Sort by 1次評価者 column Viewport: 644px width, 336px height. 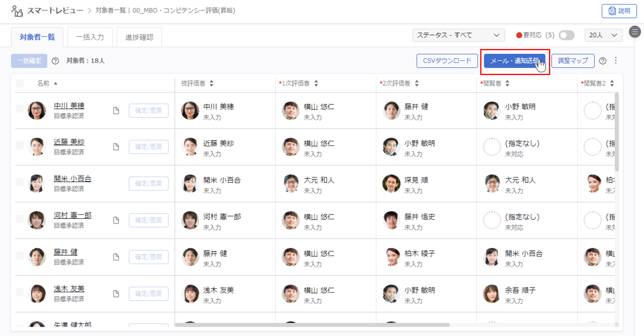click(316, 83)
